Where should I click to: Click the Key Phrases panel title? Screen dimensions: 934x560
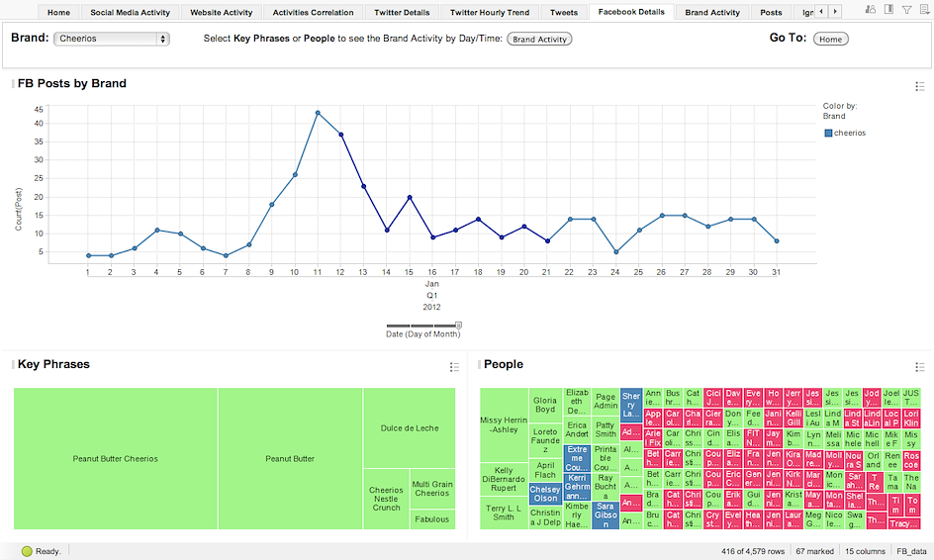tap(53, 364)
